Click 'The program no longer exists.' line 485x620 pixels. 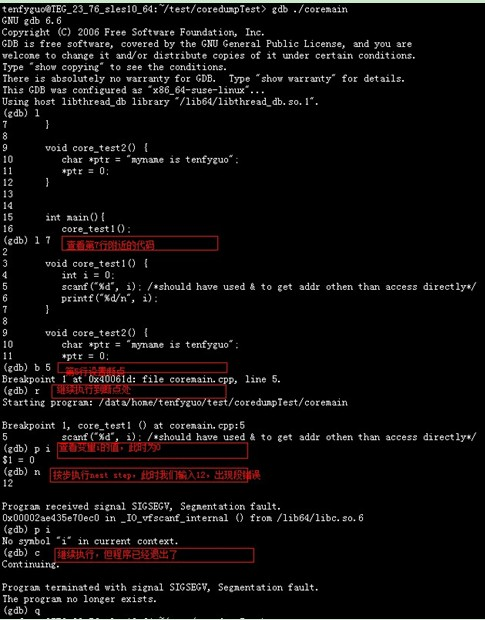pyautogui.click(x=79, y=599)
